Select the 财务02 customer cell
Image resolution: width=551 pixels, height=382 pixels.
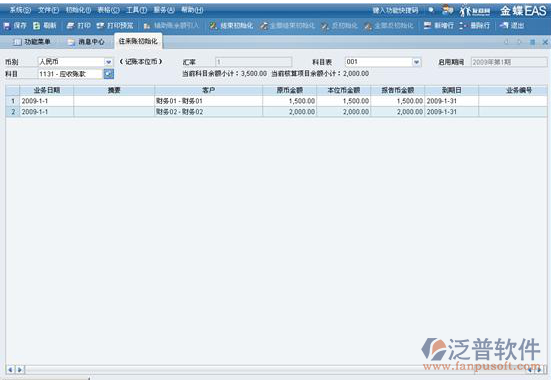(x=208, y=112)
